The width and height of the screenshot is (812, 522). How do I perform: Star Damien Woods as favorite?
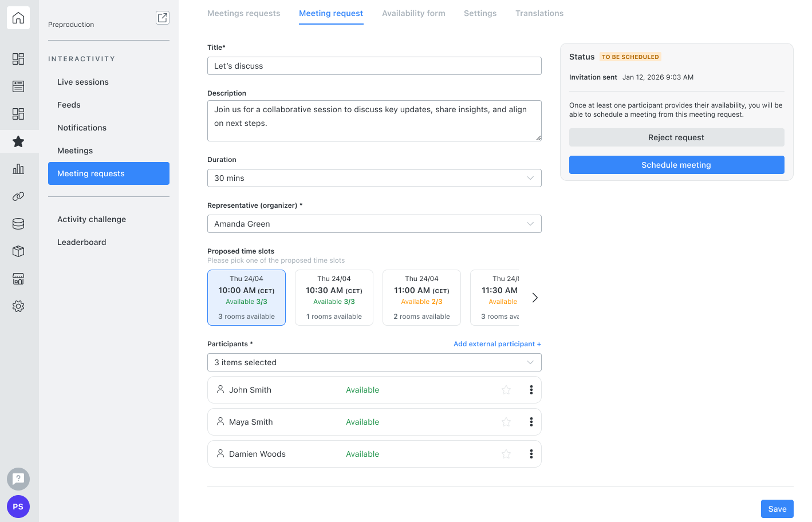click(x=506, y=454)
